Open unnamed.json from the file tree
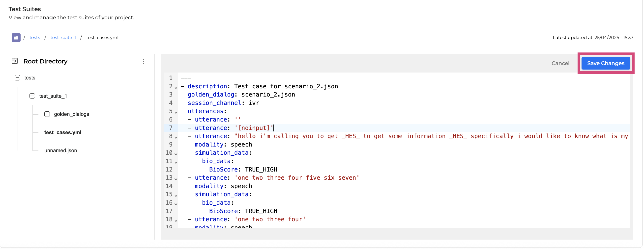Image resolution: width=644 pixels, height=249 pixels. coord(60,150)
